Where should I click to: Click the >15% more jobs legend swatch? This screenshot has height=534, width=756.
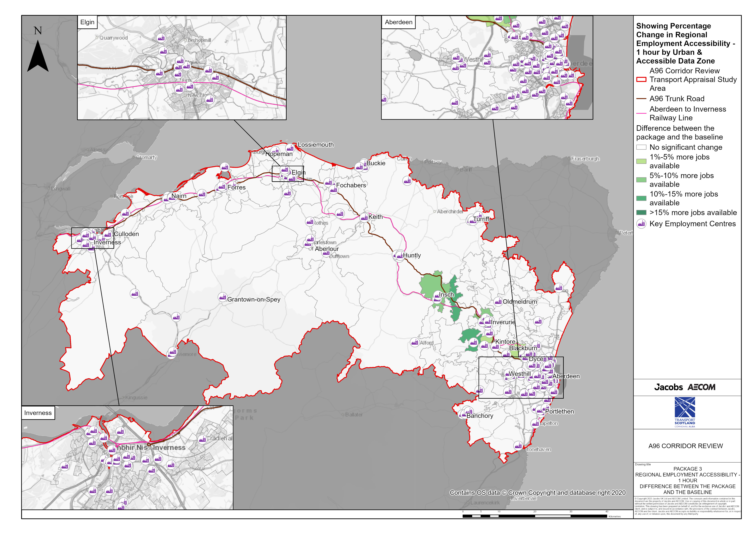pyautogui.click(x=641, y=213)
